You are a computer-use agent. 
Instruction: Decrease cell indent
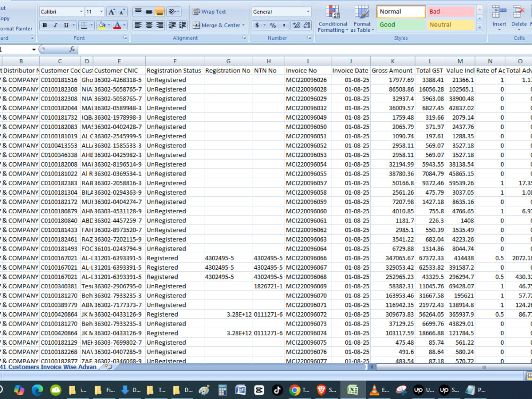point(172,26)
